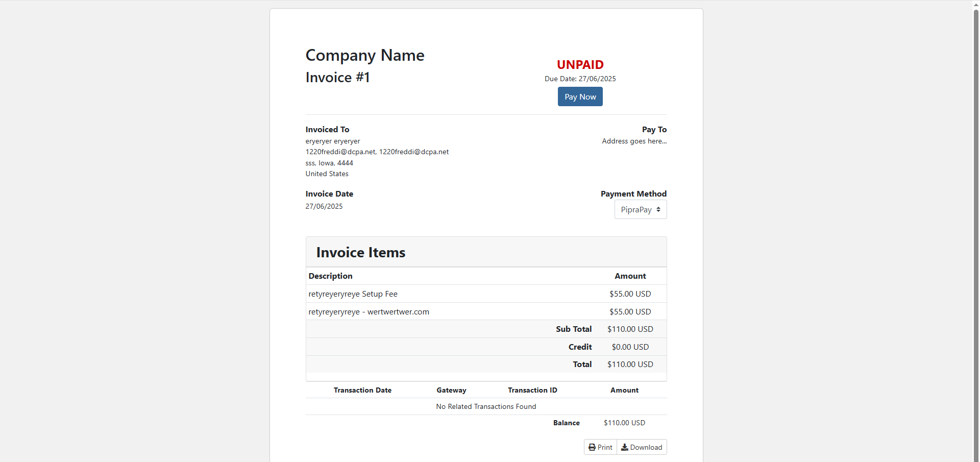Screen dimensions: 980x462
Task: Click the sss, Iowa, 4444 address line
Action: coord(329,163)
